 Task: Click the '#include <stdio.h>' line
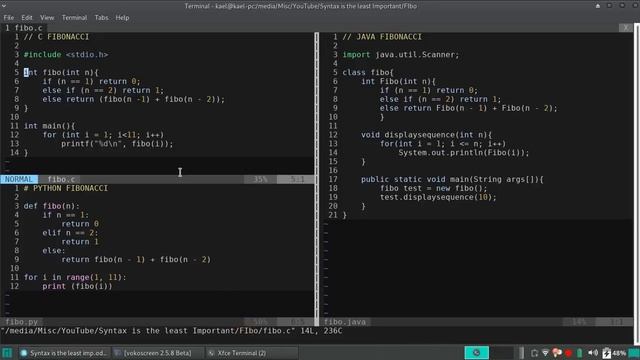(x=66, y=54)
